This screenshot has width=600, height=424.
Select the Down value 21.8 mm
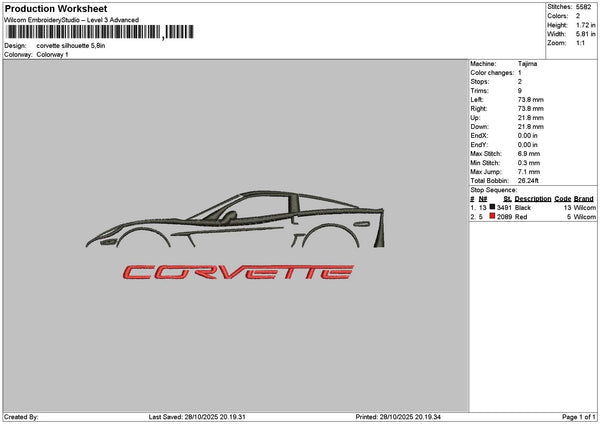pyautogui.click(x=531, y=127)
